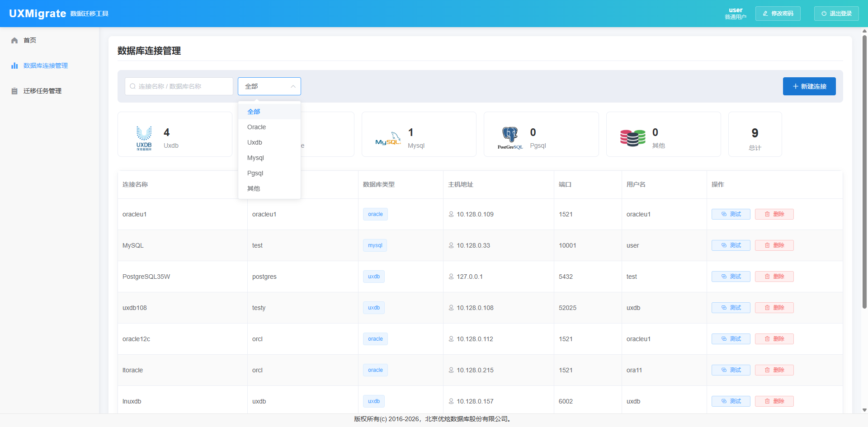Screen dimensions: 868x427
Task: Test the oracleu1 connection
Action: [731, 214]
